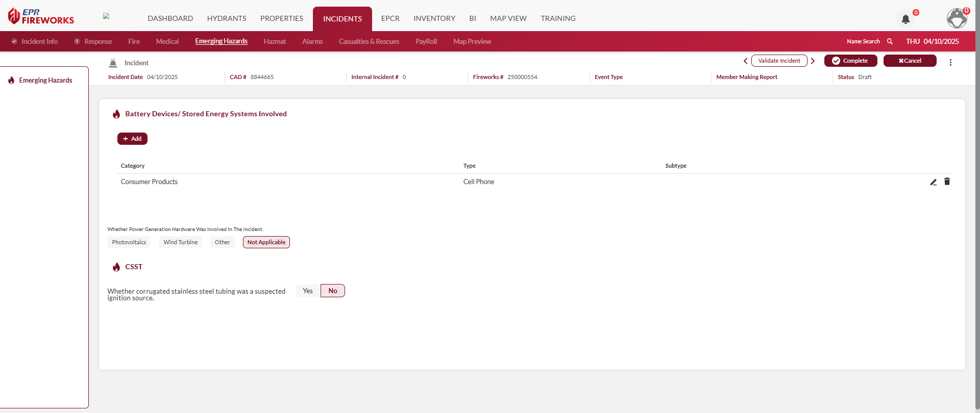The height and width of the screenshot is (413, 980).
Task: Select the Wind Turbine option
Action: [180, 242]
